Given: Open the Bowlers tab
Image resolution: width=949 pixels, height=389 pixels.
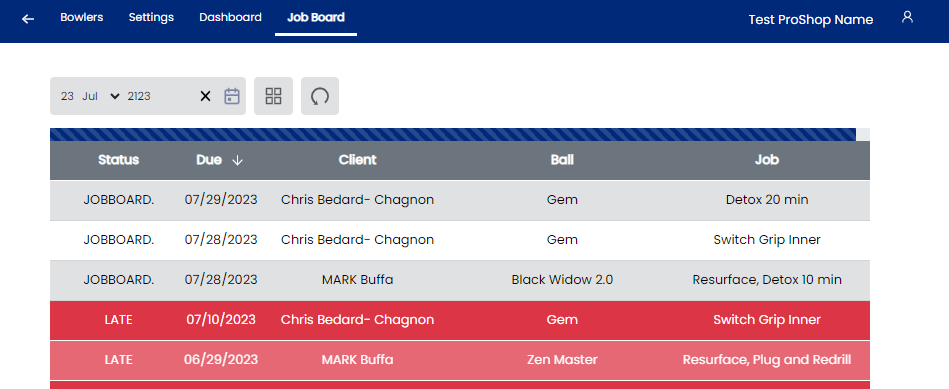Looking at the screenshot, I should [x=82, y=18].
